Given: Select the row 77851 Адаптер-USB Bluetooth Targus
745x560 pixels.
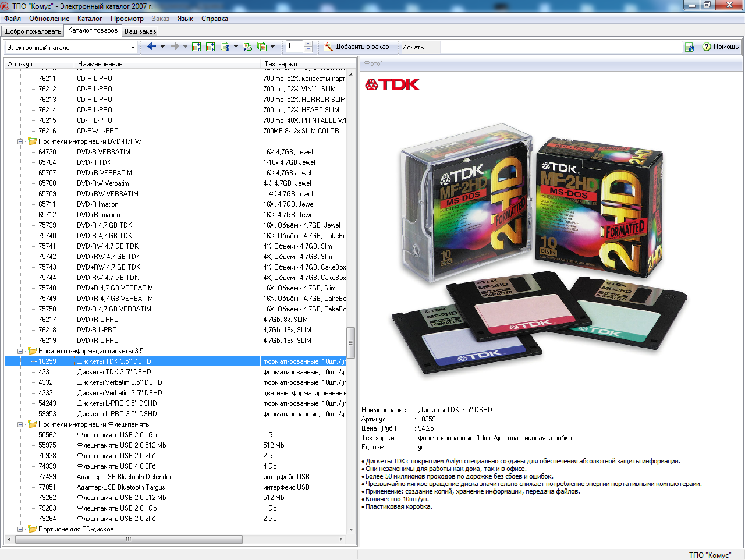Looking at the screenshot, I should [175, 487].
